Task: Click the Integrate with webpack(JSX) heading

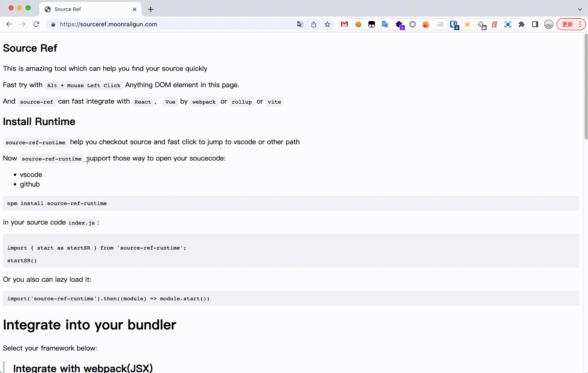Action: click(x=83, y=368)
